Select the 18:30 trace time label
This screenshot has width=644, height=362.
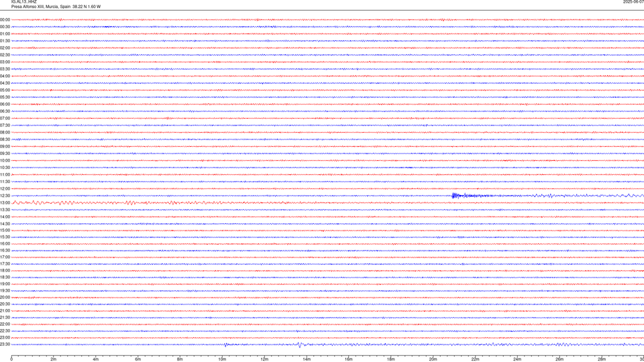pyautogui.click(x=5, y=278)
